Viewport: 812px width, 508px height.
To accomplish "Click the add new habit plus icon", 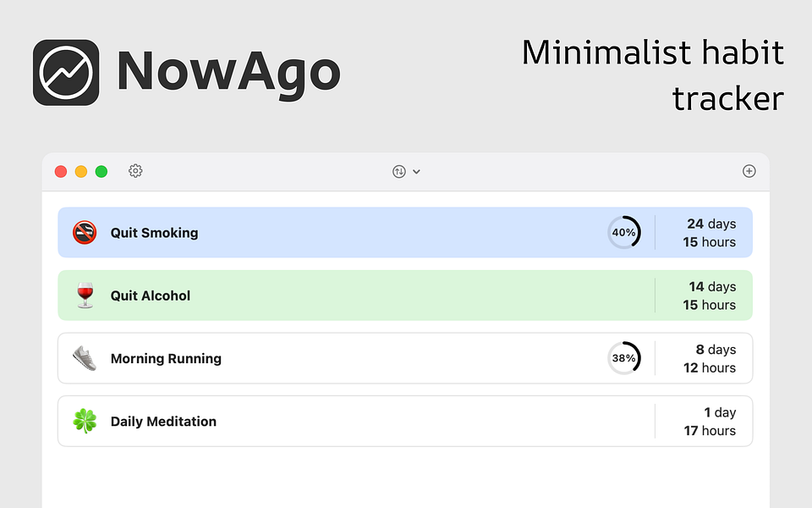I will (x=749, y=170).
